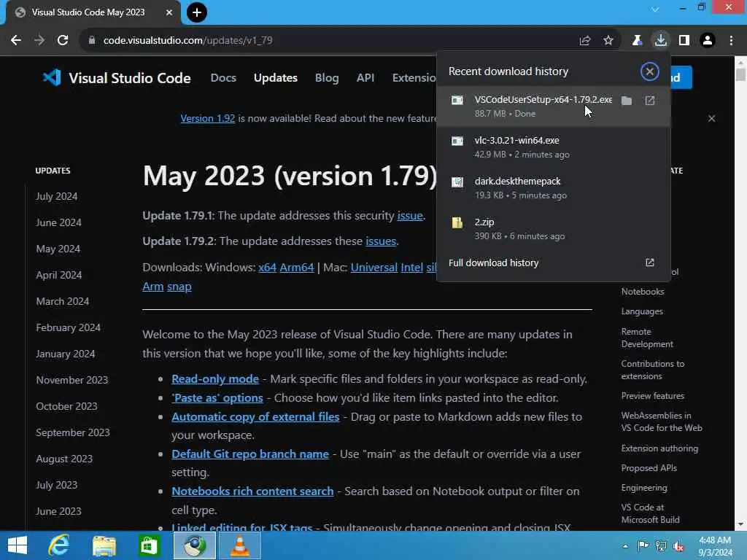Viewport: 747px width, 560px height.
Task: Click the address bar URL field
Action: point(329,41)
